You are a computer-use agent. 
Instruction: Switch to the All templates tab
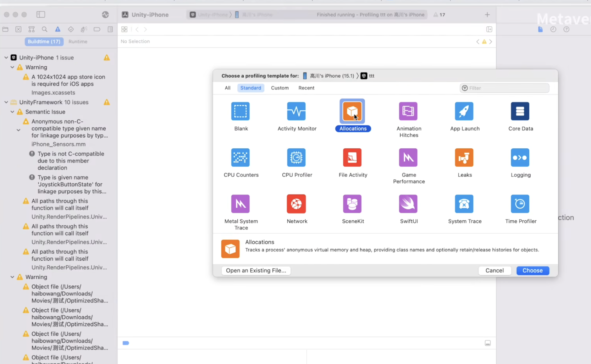point(228,88)
